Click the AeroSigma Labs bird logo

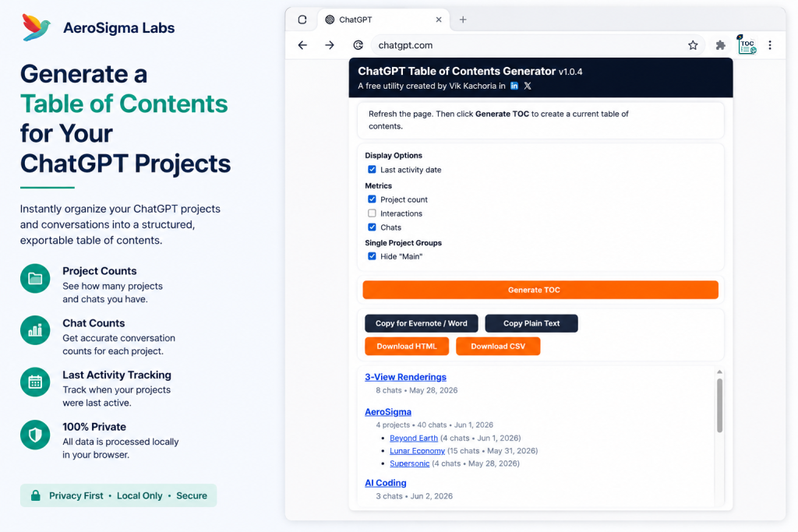tap(37, 27)
